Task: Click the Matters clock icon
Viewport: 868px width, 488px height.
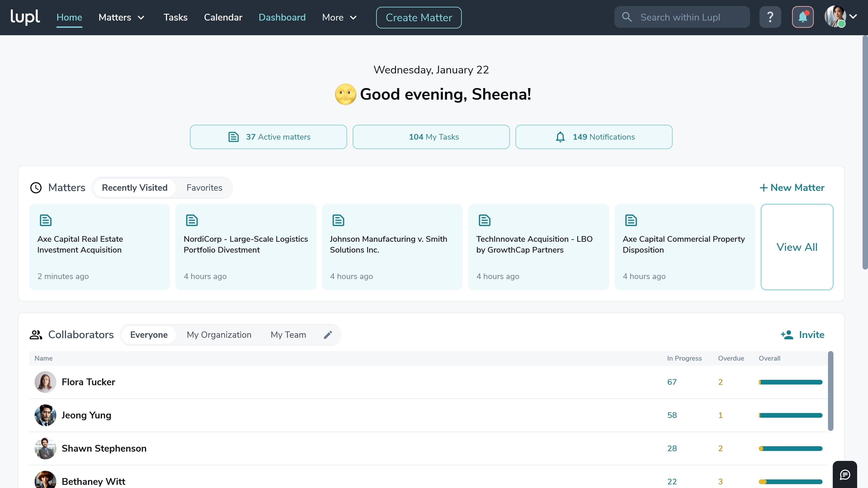Action: tap(36, 188)
